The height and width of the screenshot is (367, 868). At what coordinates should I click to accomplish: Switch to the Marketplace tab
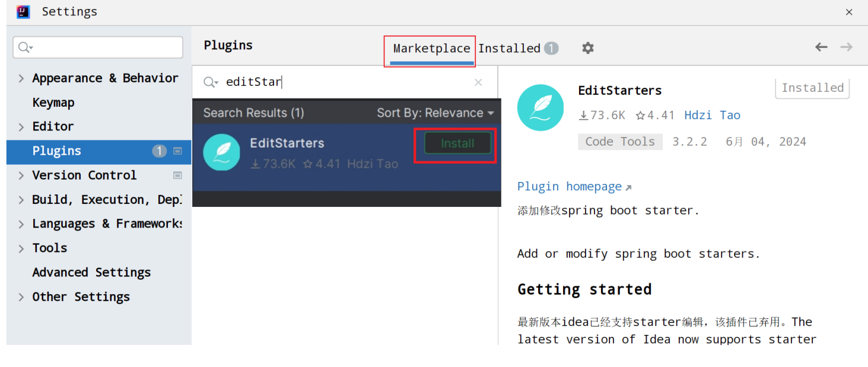click(x=431, y=49)
